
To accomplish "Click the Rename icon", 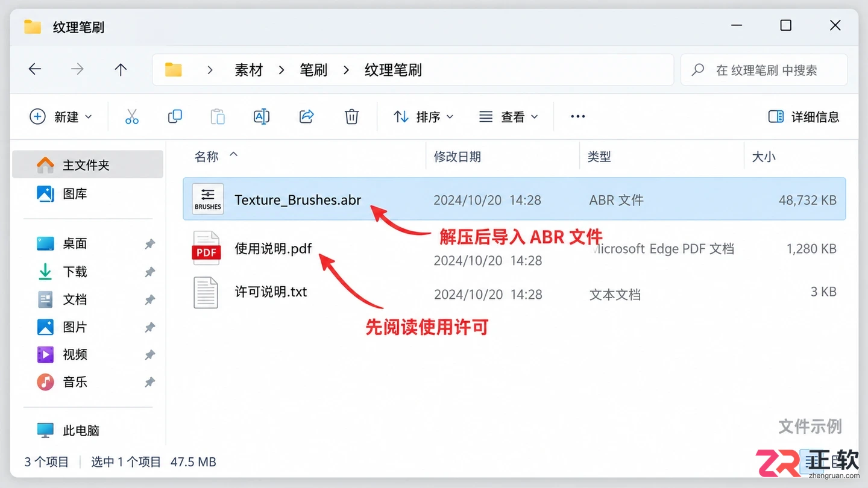I will point(262,117).
